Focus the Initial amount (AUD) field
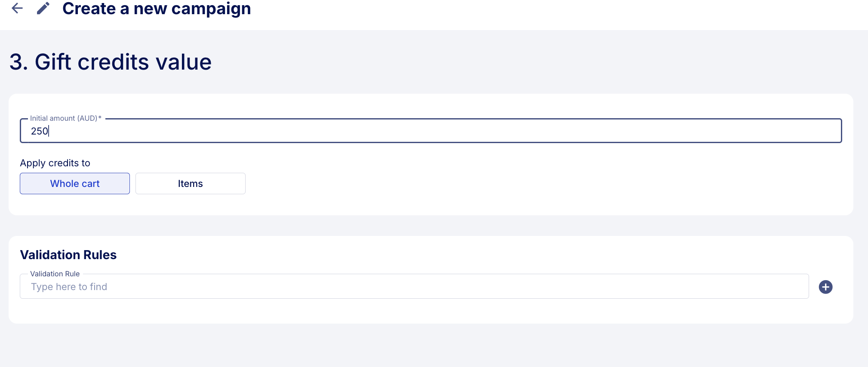Image resolution: width=868 pixels, height=367 pixels. click(x=431, y=131)
